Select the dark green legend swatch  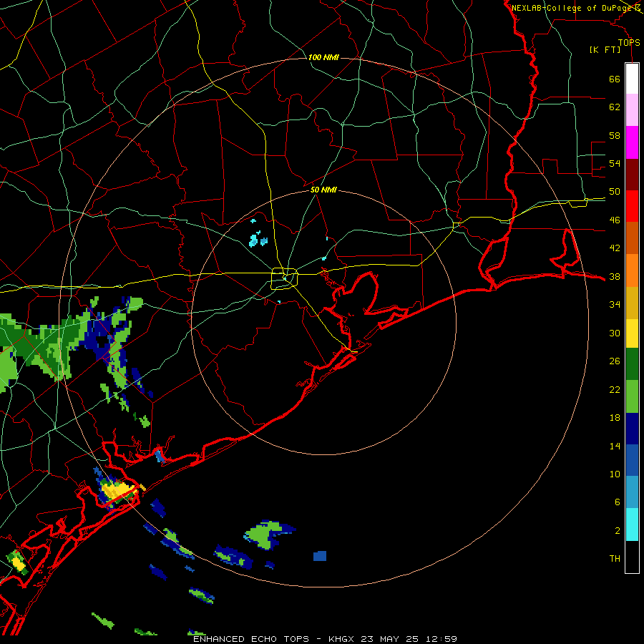[632, 364]
